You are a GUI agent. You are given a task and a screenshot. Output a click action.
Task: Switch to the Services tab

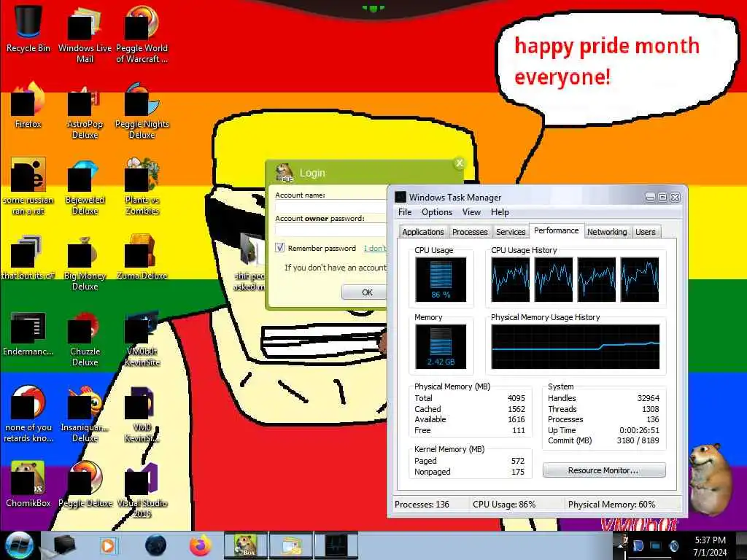[511, 232]
